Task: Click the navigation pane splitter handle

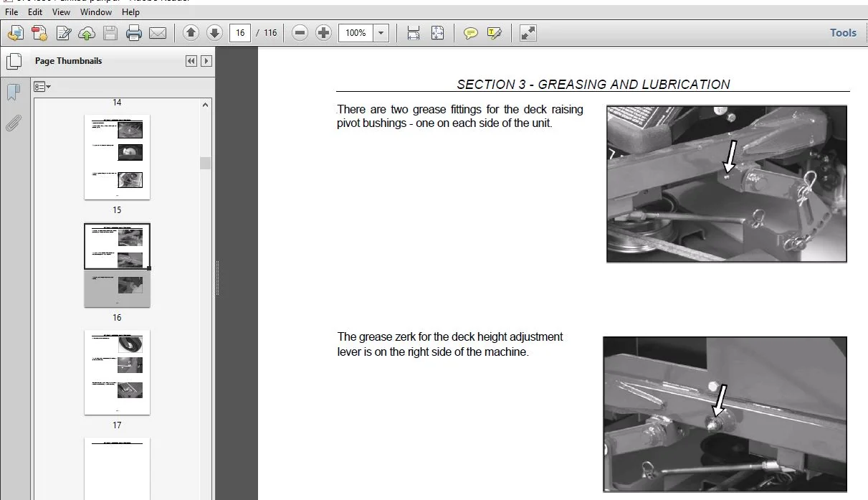Action: 217,278
